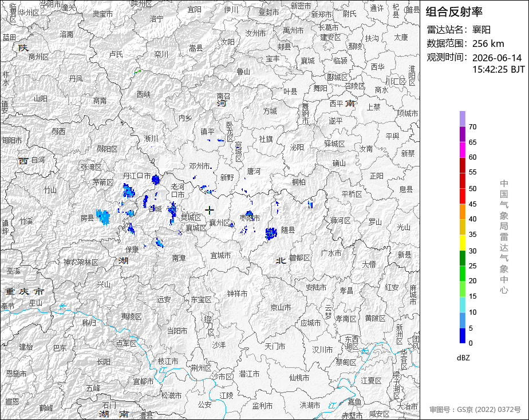Click the map approval number '审图号：GS京 (2022) 0372号'
Image resolution: width=529 pixels, height=420 pixels.
[475, 410]
